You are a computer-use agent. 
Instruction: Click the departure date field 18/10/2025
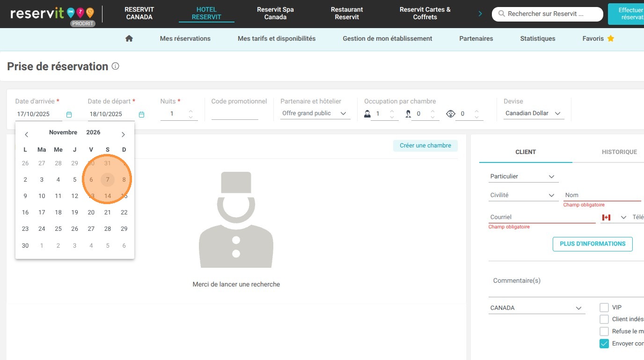pos(111,114)
